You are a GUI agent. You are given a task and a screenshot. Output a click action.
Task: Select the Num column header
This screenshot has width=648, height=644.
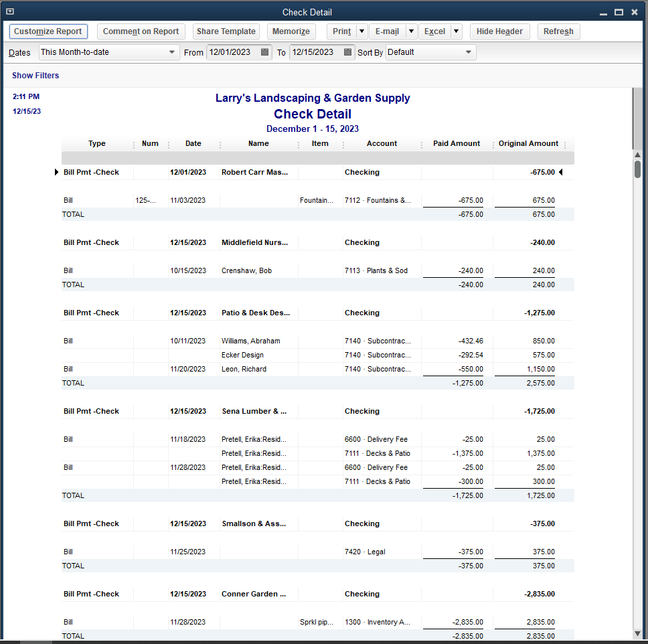tap(150, 143)
